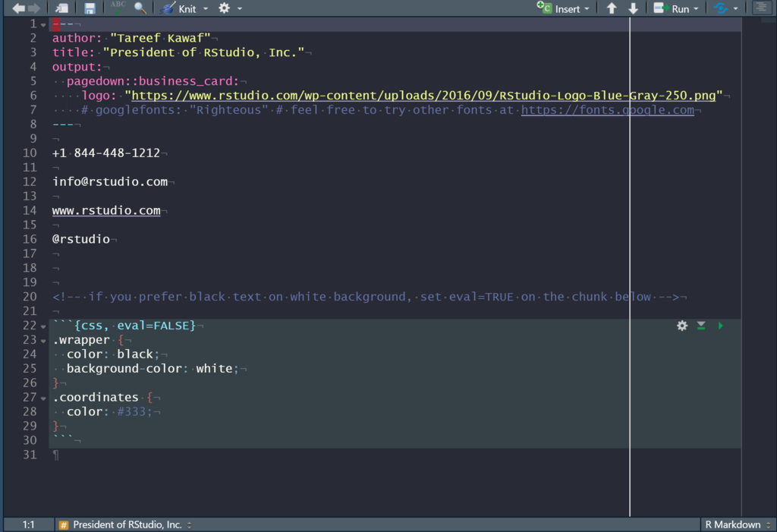Show document in new window

[62, 8]
